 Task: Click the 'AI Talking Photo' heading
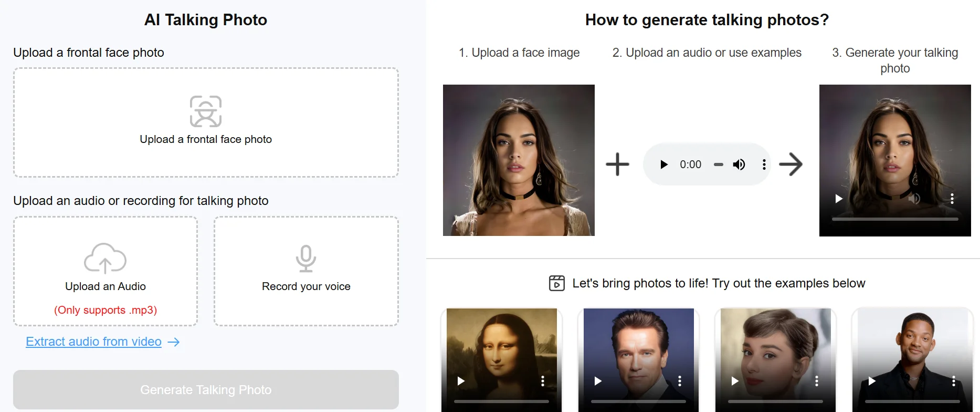[x=206, y=20]
